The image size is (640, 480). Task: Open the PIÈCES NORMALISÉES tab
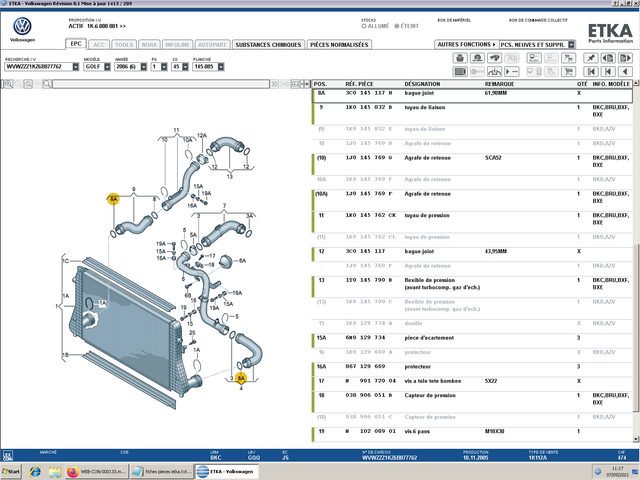pyautogui.click(x=339, y=44)
